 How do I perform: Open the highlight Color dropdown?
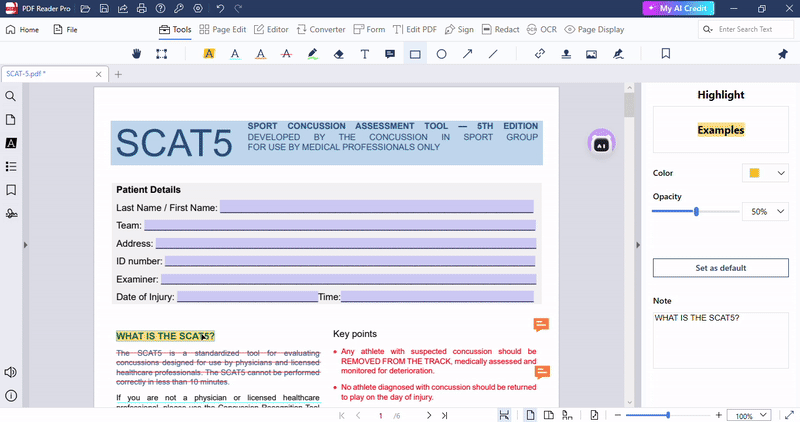click(765, 173)
